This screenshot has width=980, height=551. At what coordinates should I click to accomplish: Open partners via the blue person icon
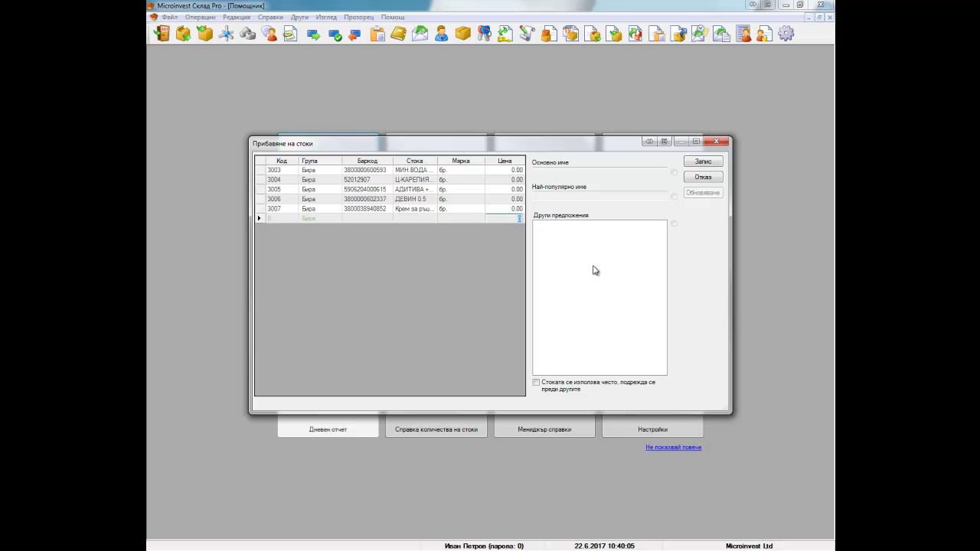tap(441, 34)
